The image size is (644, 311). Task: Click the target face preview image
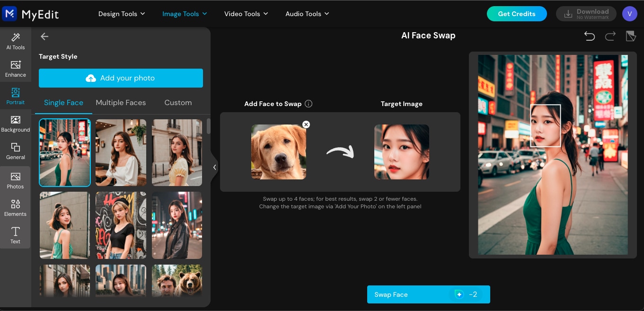click(402, 152)
